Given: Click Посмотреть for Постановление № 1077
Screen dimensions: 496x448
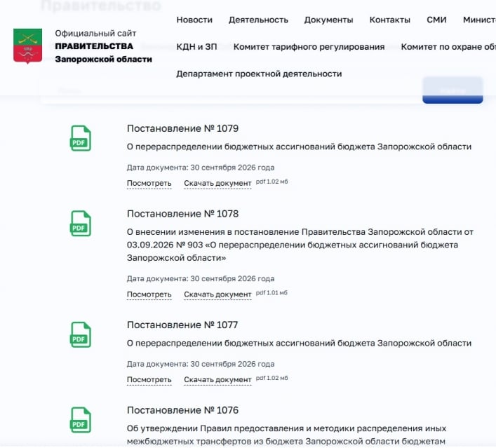Looking at the screenshot, I should pyautogui.click(x=149, y=380).
